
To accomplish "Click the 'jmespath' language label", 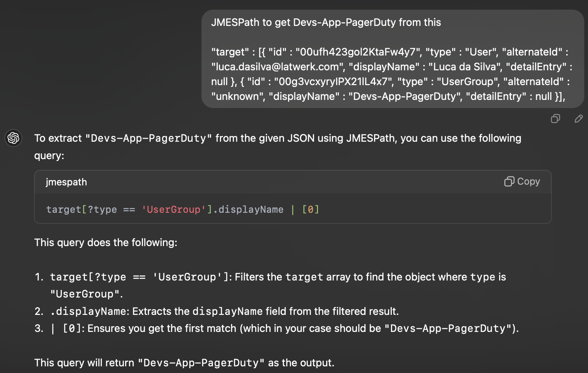I will pyautogui.click(x=66, y=182).
